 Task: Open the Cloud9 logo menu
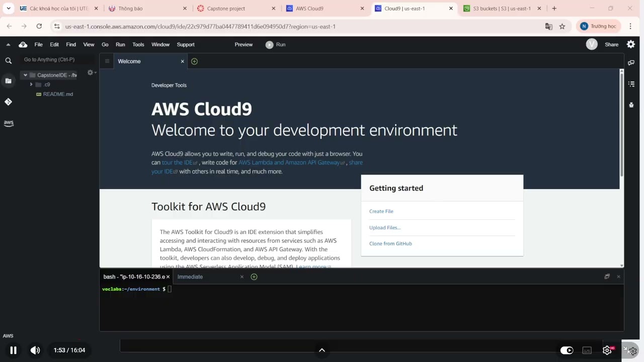pyautogui.click(x=23, y=45)
